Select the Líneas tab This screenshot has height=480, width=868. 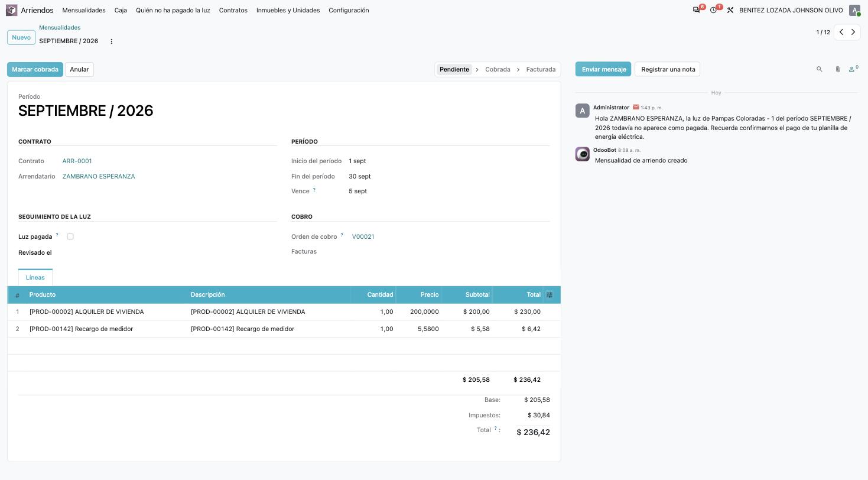[35, 277]
